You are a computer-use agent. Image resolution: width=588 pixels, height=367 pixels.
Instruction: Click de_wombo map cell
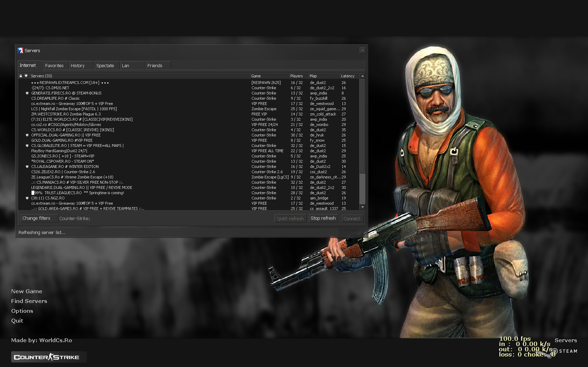[x=319, y=125]
